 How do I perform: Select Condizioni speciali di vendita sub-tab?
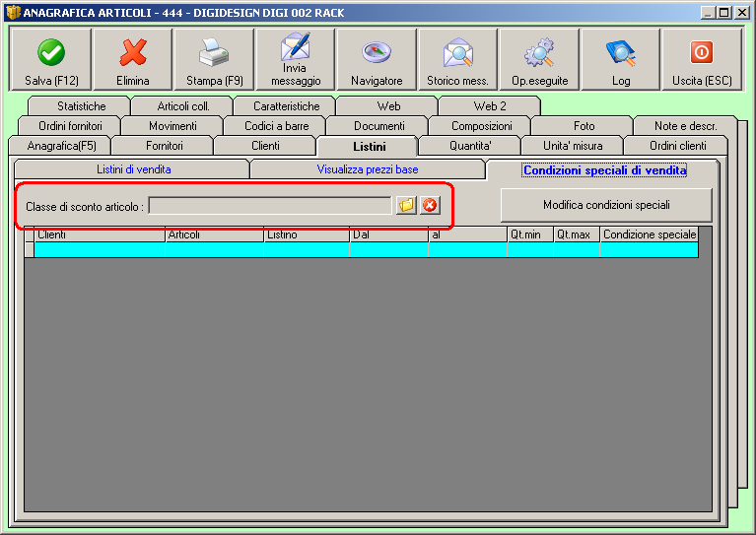604,170
